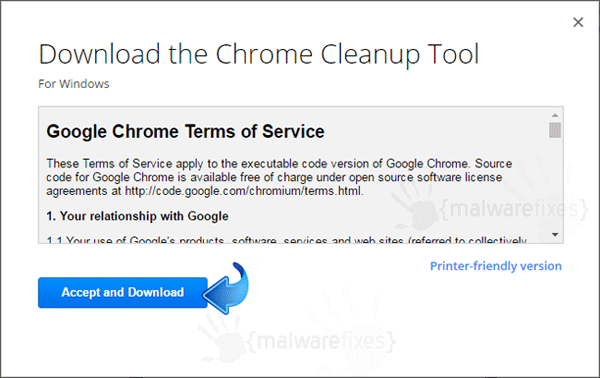Click the code.google.com/chromium/terms.html URL
Image resolution: width=600 pixels, height=378 pixels.
click(x=243, y=191)
